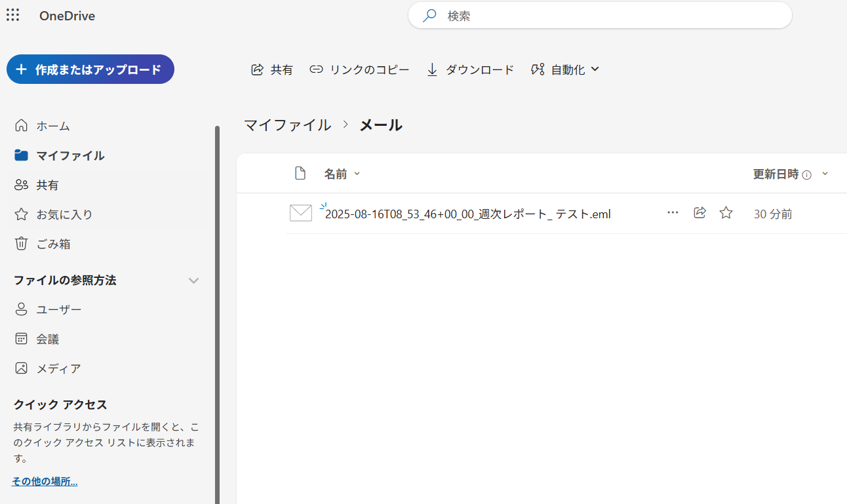Open the 更新日時 column sort dropdown
This screenshot has height=504, width=847.
click(x=825, y=174)
